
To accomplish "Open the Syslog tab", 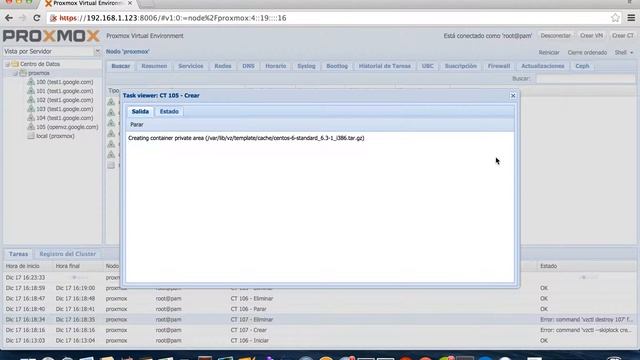I will [x=306, y=66].
